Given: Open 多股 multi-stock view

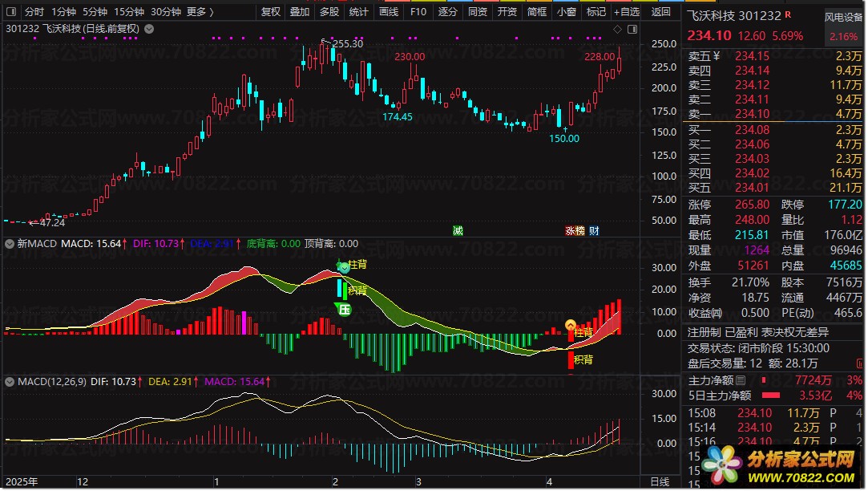Looking at the screenshot, I should point(329,12).
